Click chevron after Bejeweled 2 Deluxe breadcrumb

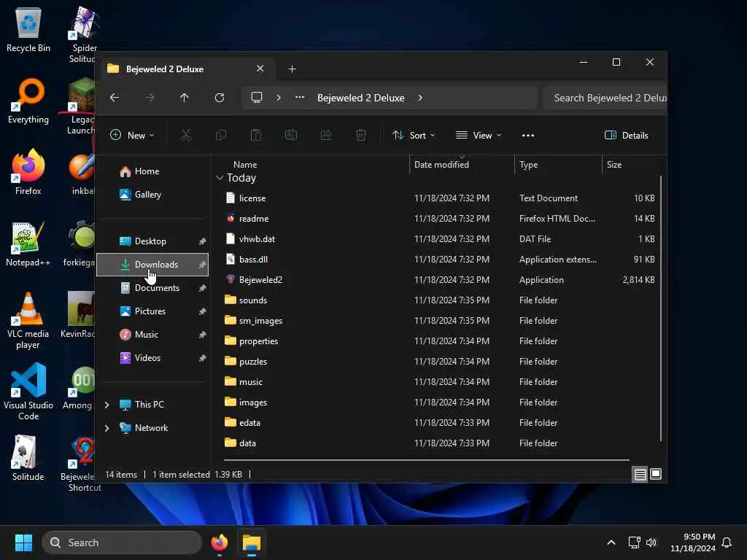tap(420, 98)
